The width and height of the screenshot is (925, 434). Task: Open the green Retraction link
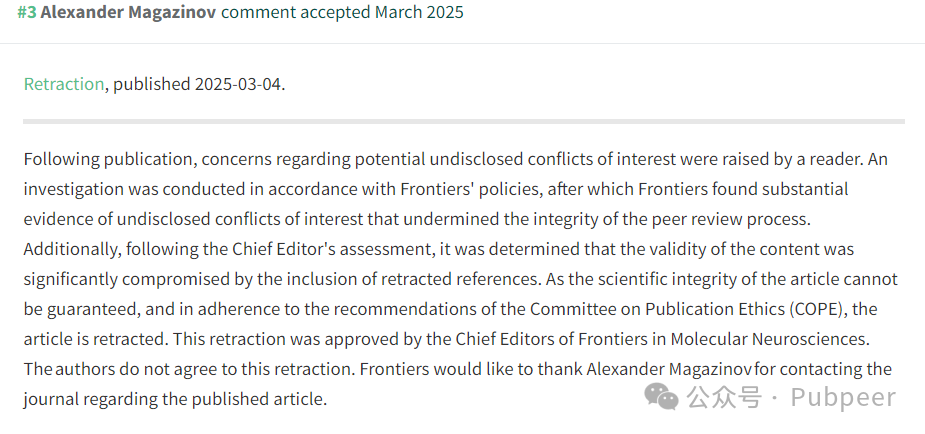tap(64, 84)
